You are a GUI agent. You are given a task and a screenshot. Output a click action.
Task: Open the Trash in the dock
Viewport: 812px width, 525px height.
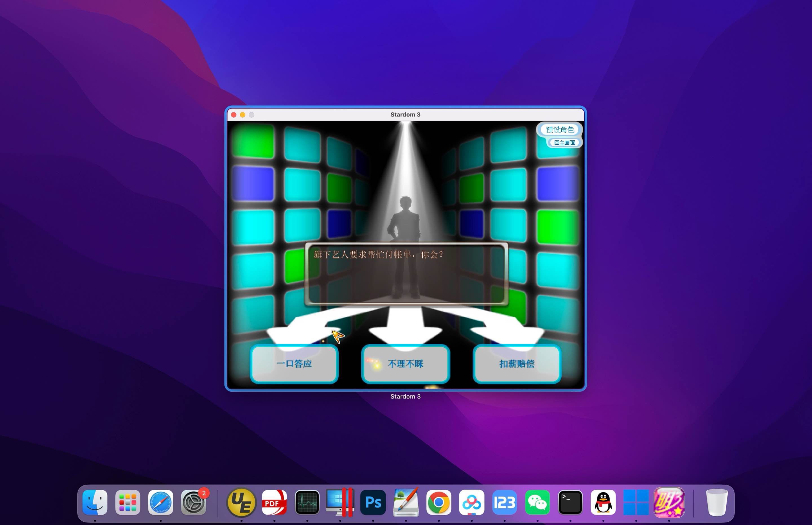click(x=716, y=502)
